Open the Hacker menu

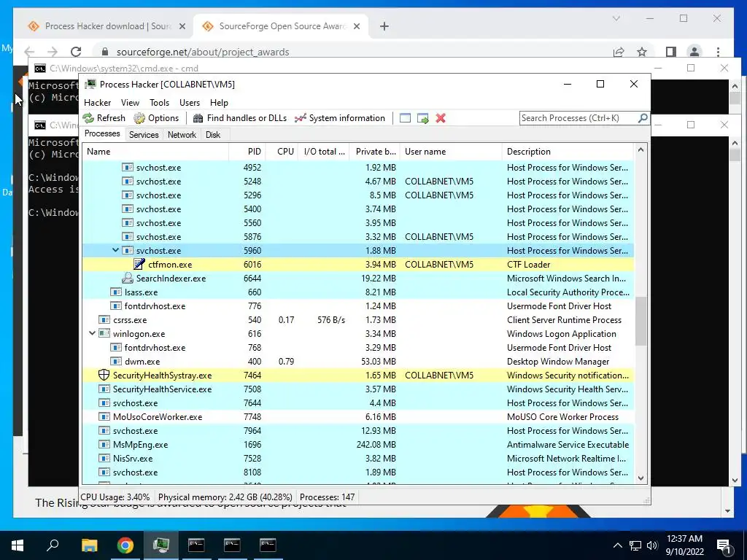[x=97, y=102]
